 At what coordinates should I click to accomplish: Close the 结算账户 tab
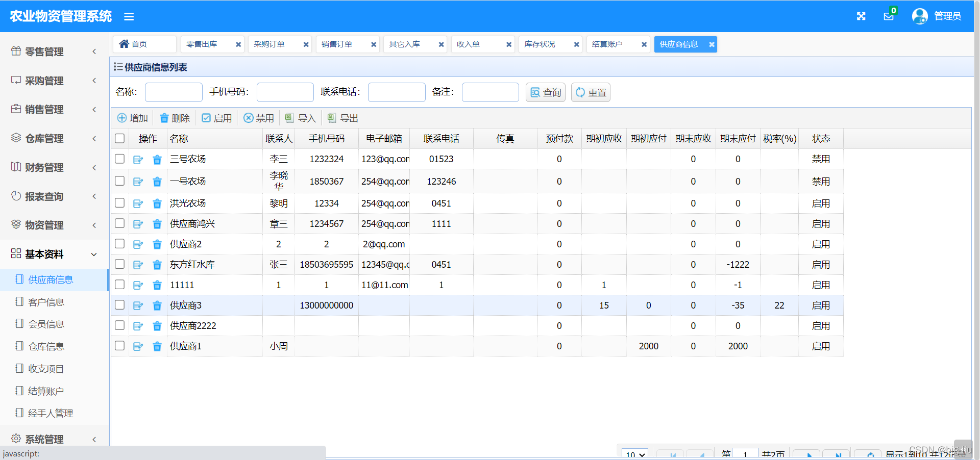(644, 44)
